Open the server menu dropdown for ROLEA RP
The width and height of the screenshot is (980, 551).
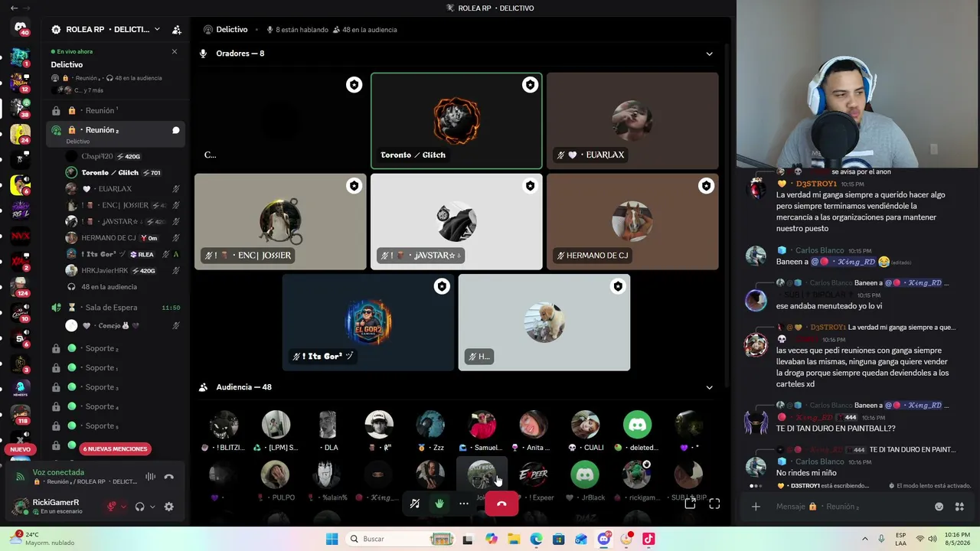pos(157,30)
